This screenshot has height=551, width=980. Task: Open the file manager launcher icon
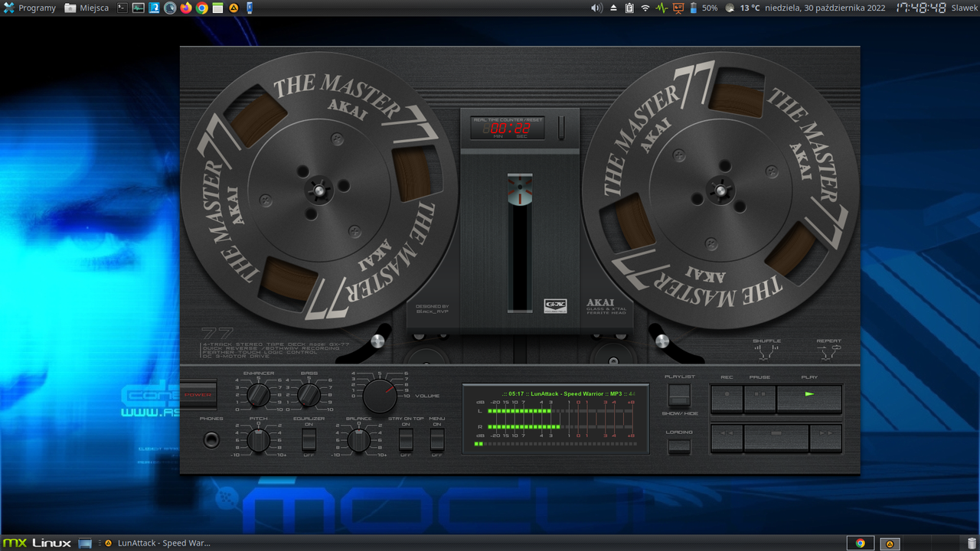coord(217,8)
